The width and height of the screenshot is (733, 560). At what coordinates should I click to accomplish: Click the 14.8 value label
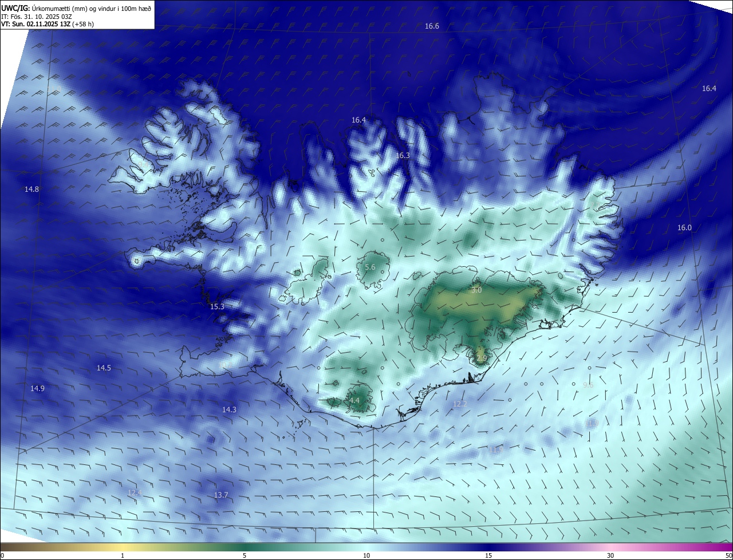31,190
